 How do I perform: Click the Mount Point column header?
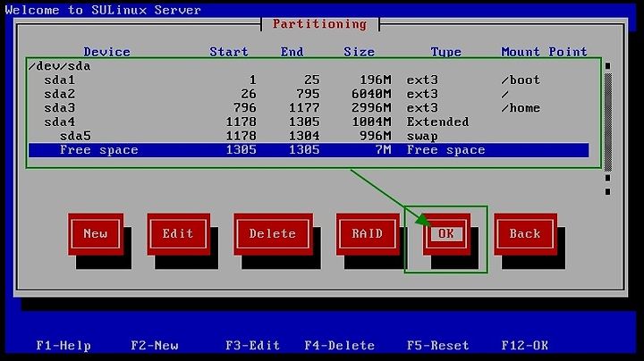[x=544, y=52]
